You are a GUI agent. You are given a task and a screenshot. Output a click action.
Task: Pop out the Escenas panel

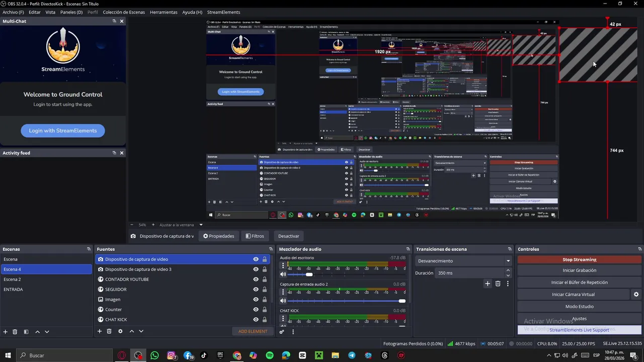pyautogui.click(x=89, y=249)
